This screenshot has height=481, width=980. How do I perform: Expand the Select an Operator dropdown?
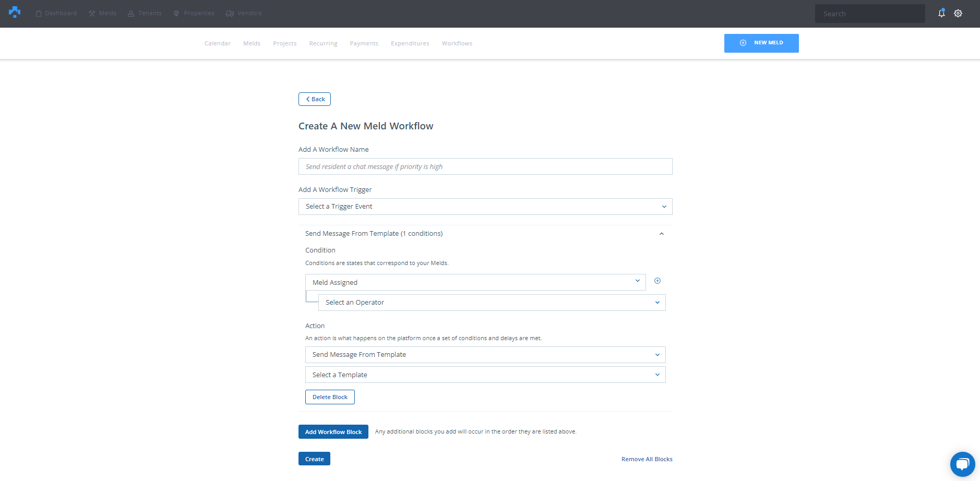coord(492,303)
